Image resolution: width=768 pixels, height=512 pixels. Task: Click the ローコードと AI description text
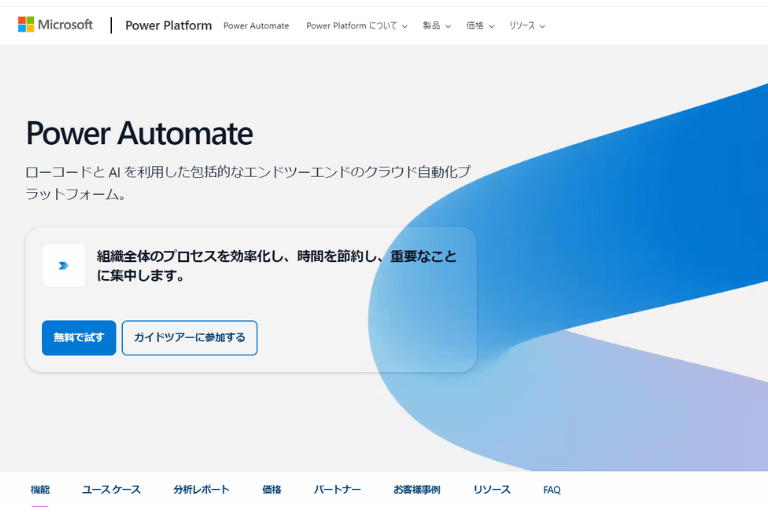248,183
